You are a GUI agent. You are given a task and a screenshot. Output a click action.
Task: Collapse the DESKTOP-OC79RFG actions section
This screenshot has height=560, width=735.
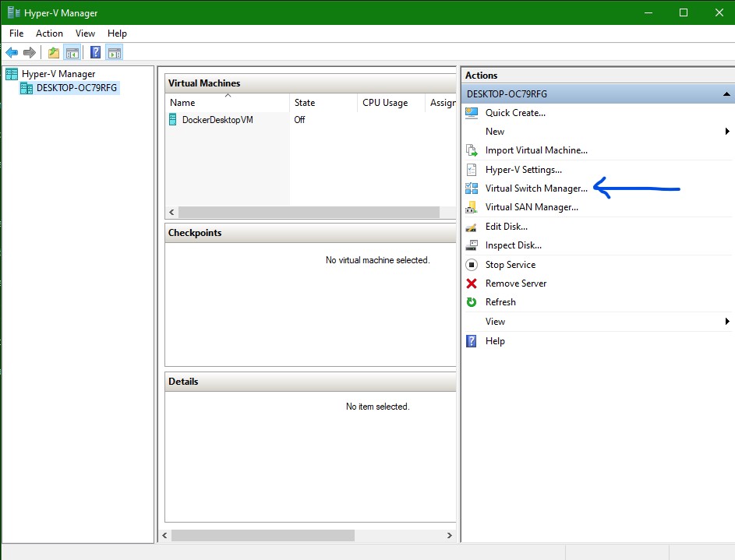click(x=726, y=93)
